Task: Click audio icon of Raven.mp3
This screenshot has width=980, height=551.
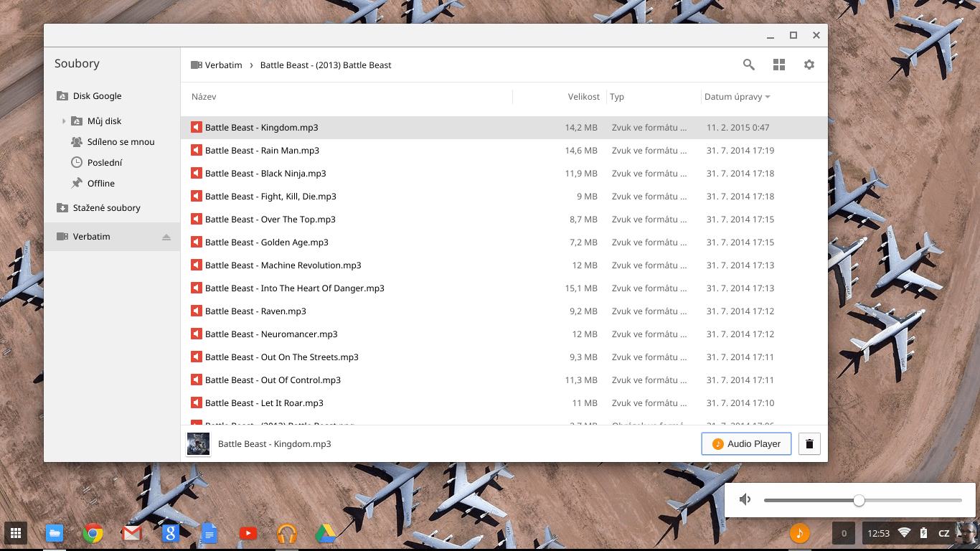Action: (x=196, y=311)
